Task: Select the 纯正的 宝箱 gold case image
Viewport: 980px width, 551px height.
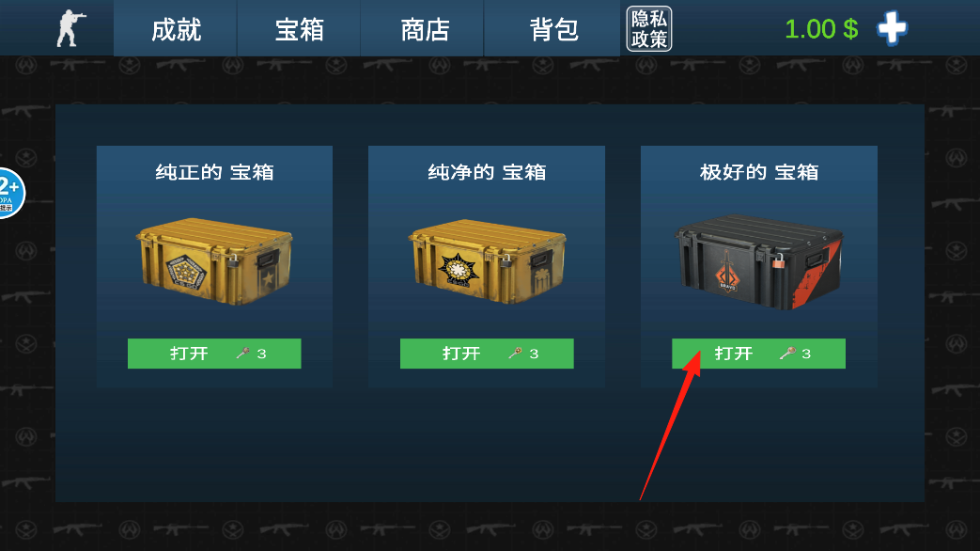Action: coord(214,260)
